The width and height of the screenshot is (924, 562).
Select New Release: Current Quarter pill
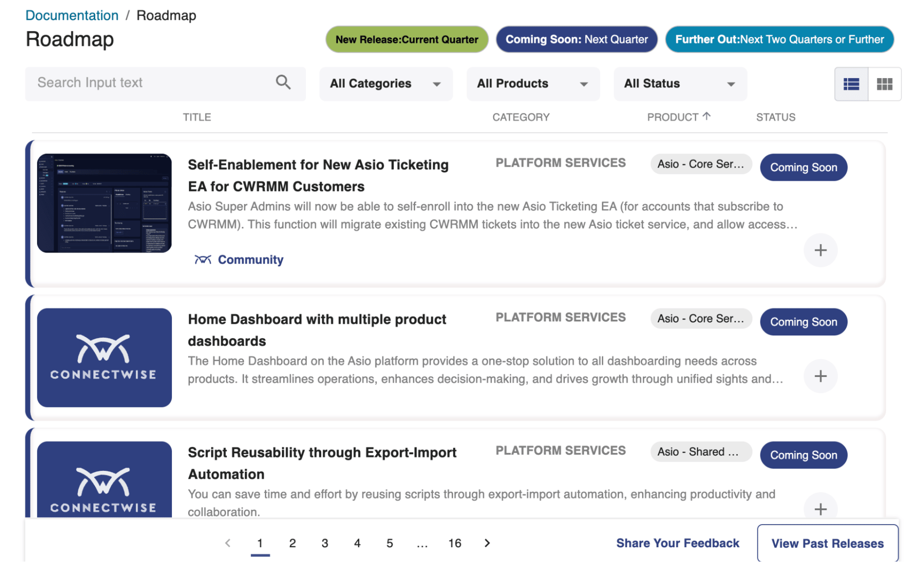407,39
